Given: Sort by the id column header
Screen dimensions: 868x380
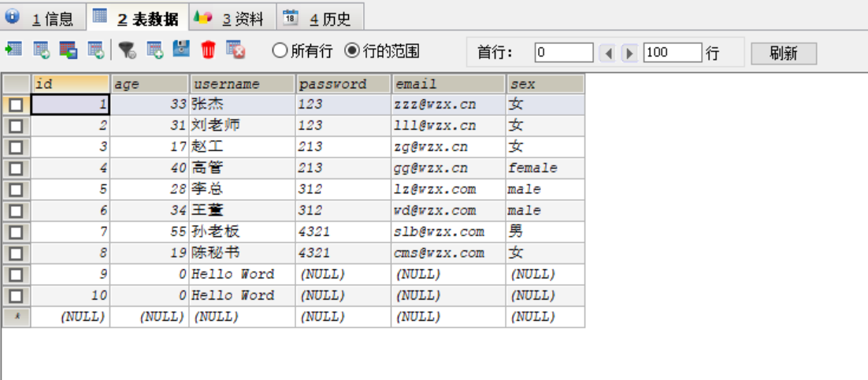Looking at the screenshot, I should tap(70, 84).
